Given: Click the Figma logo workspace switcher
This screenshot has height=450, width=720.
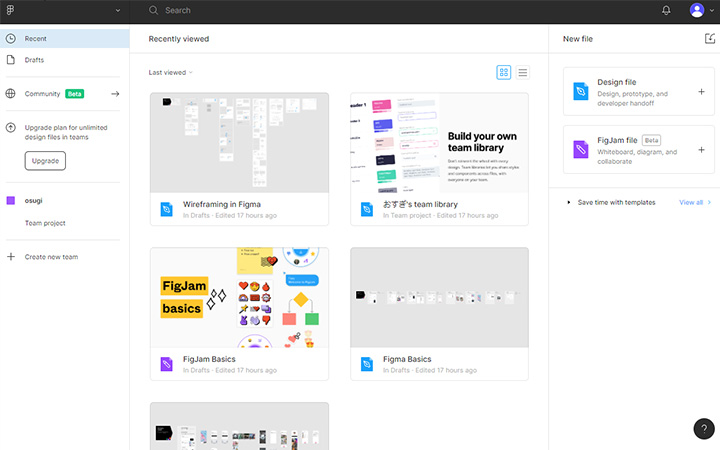Looking at the screenshot, I should 11,10.
